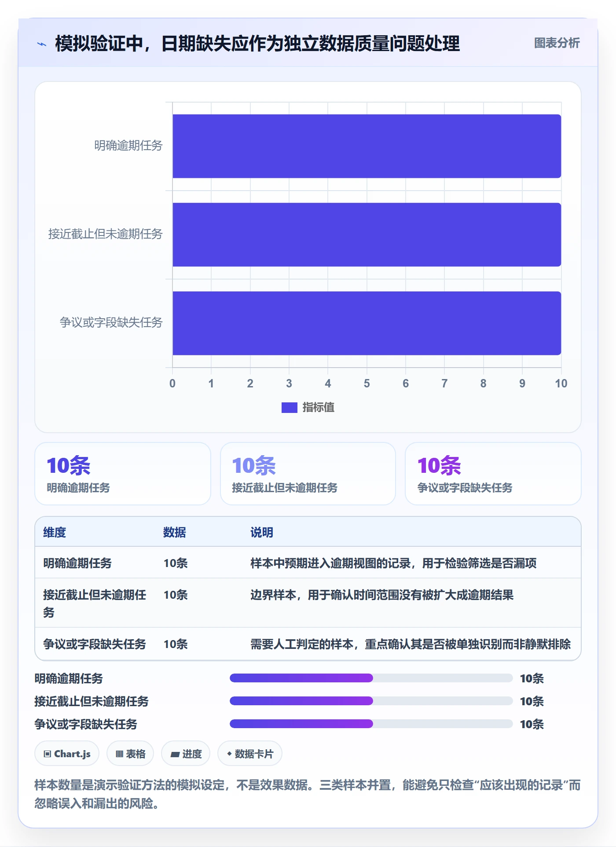
Task: Click the 图表分析 label in header
Action: [x=557, y=43]
